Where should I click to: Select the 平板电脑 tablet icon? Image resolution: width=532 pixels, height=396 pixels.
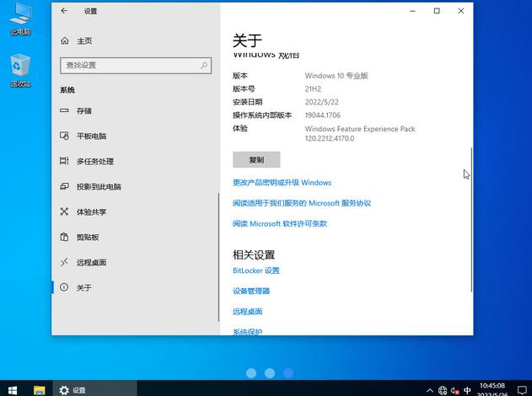pos(64,136)
